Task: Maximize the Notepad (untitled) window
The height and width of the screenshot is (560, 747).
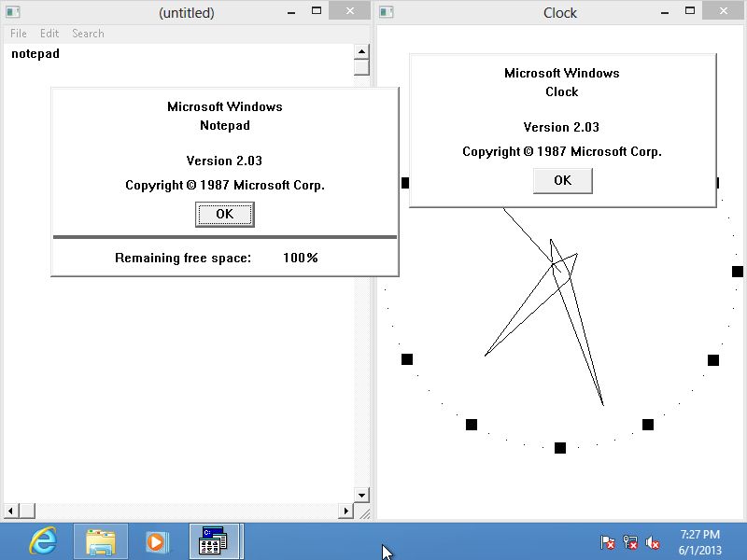Action: click(317, 11)
